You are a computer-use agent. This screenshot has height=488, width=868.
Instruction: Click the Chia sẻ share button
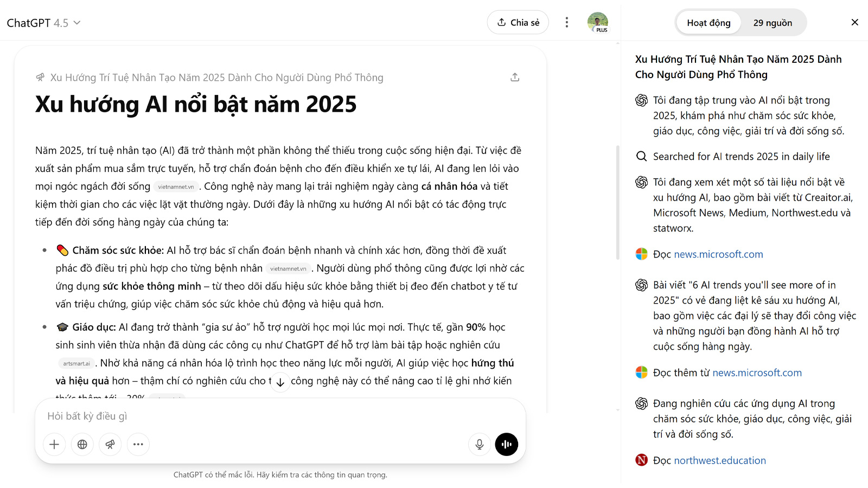click(518, 22)
